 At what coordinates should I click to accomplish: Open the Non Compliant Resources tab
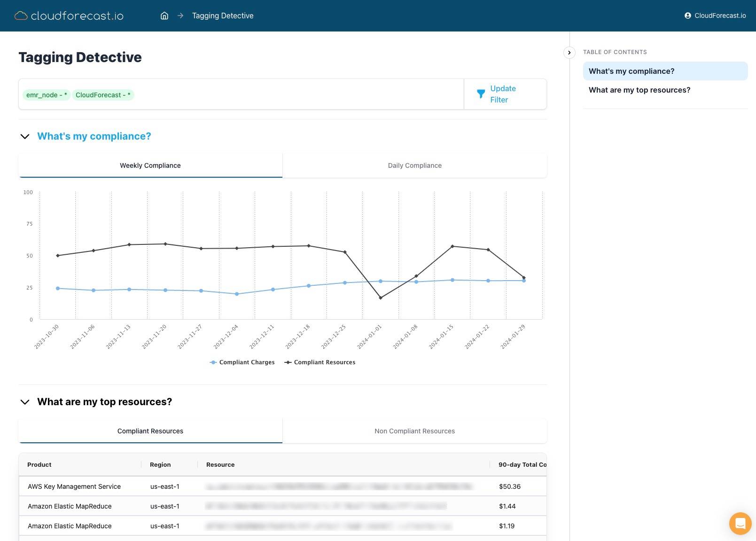tap(414, 431)
